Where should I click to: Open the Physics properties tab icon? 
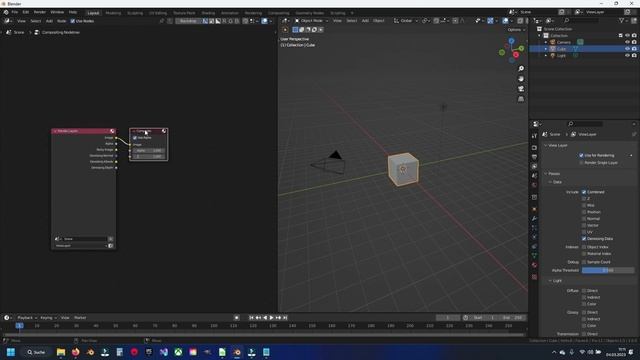[534, 237]
